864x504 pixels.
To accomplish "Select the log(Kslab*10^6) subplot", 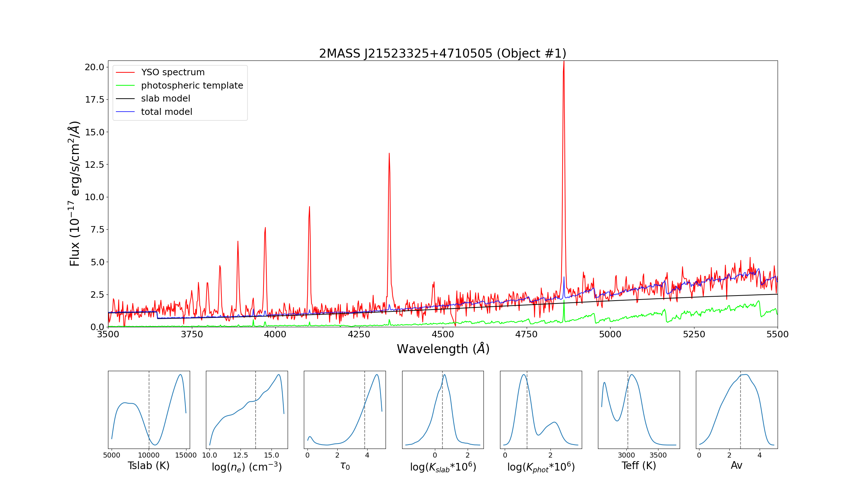I will 443,410.
